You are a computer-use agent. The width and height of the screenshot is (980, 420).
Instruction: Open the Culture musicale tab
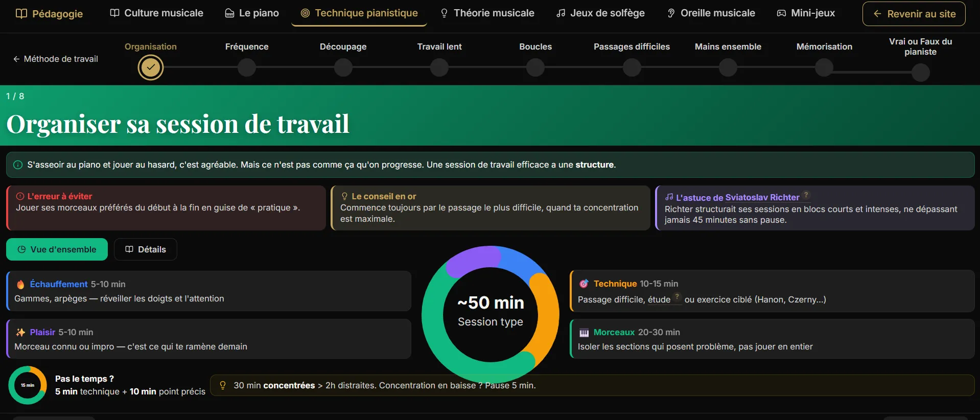(156, 13)
